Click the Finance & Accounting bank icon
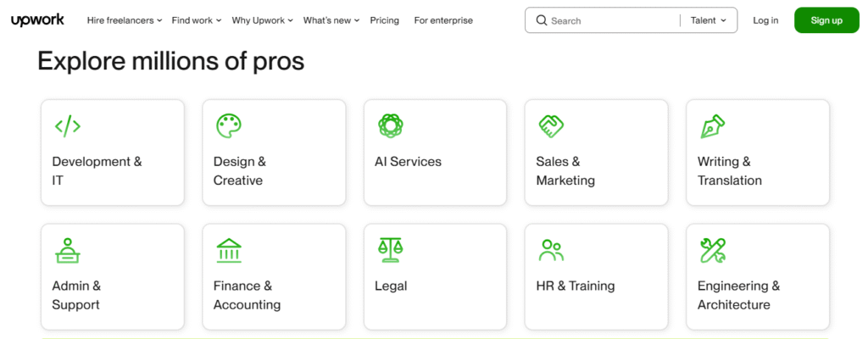Image resolution: width=868 pixels, height=339 pixels. (228, 250)
